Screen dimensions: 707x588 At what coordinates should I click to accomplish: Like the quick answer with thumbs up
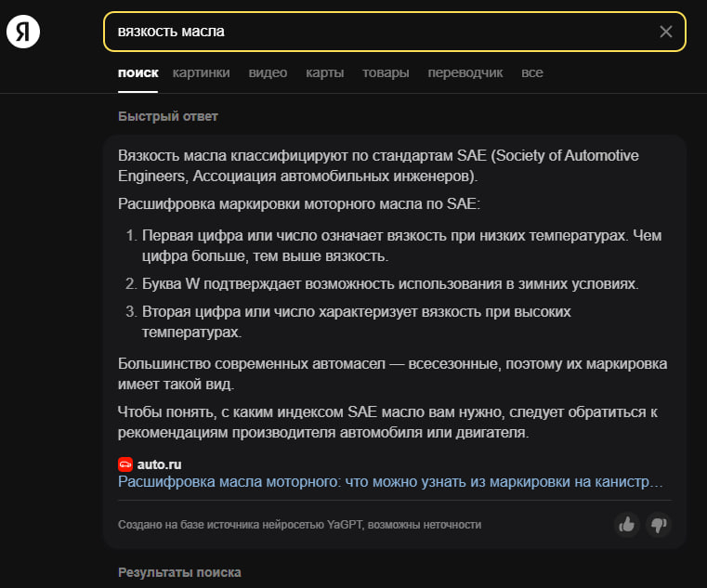(627, 525)
